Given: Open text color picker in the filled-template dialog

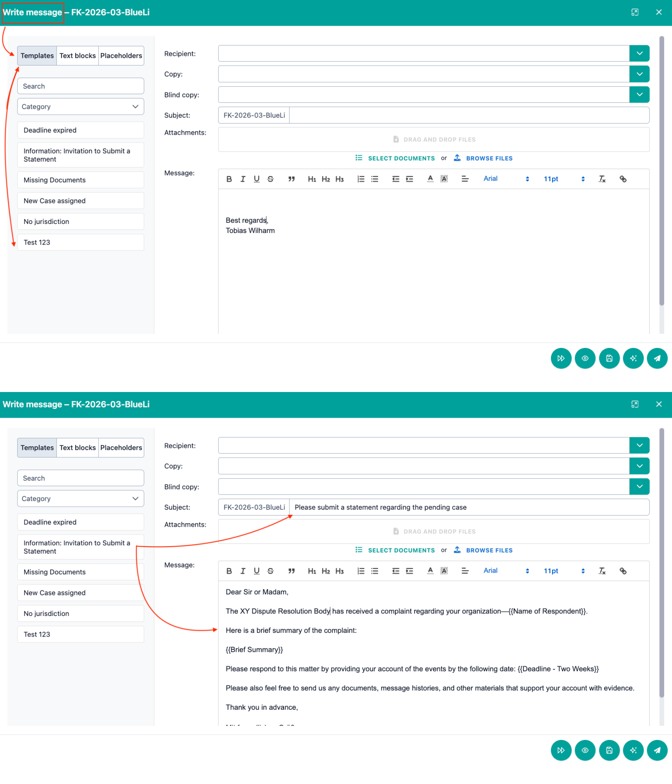Looking at the screenshot, I should [x=430, y=571].
